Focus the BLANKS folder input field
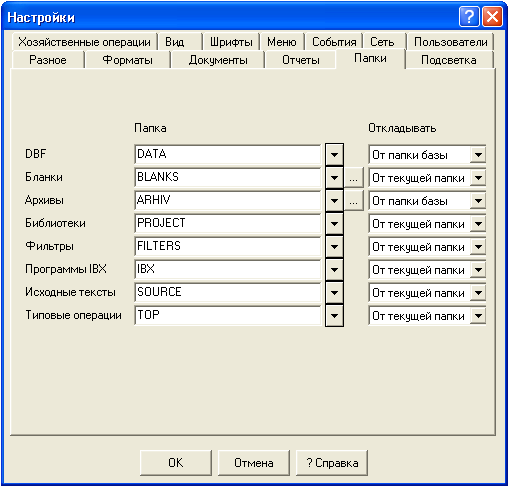The width and height of the screenshot is (510, 487). pos(228,178)
